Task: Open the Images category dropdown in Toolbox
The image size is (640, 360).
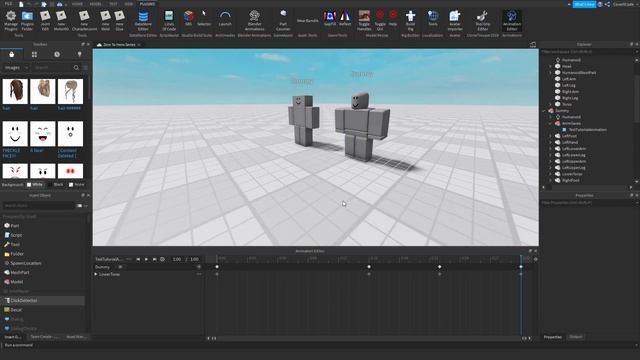Action: pyautogui.click(x=16, y=67)
